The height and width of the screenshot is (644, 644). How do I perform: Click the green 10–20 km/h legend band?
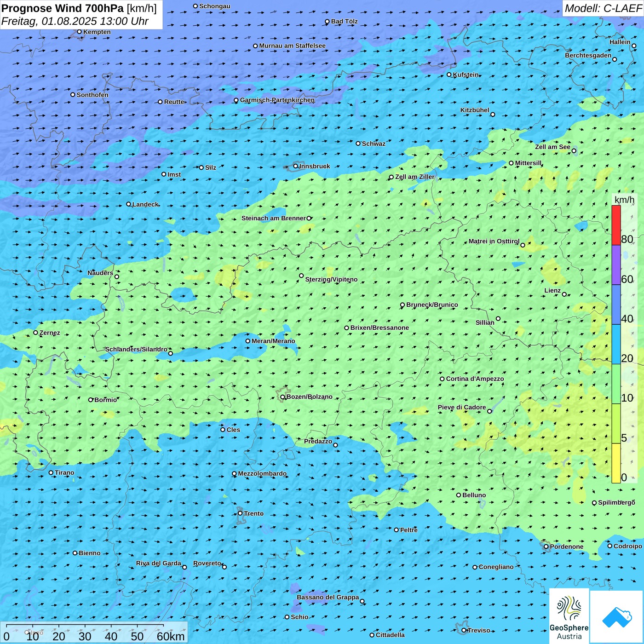tap(616, 384)
